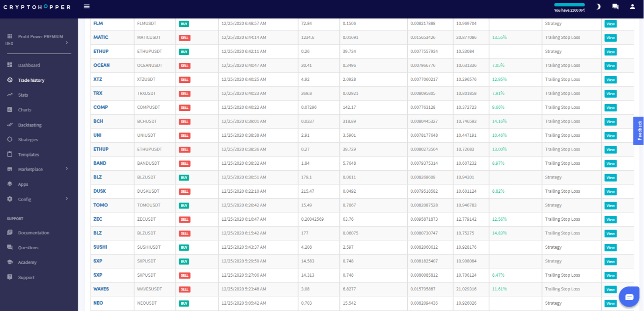View the ZEC trade details
This screenshot has height=311, width=644.
pyautogui.click(x=611, y=220)
